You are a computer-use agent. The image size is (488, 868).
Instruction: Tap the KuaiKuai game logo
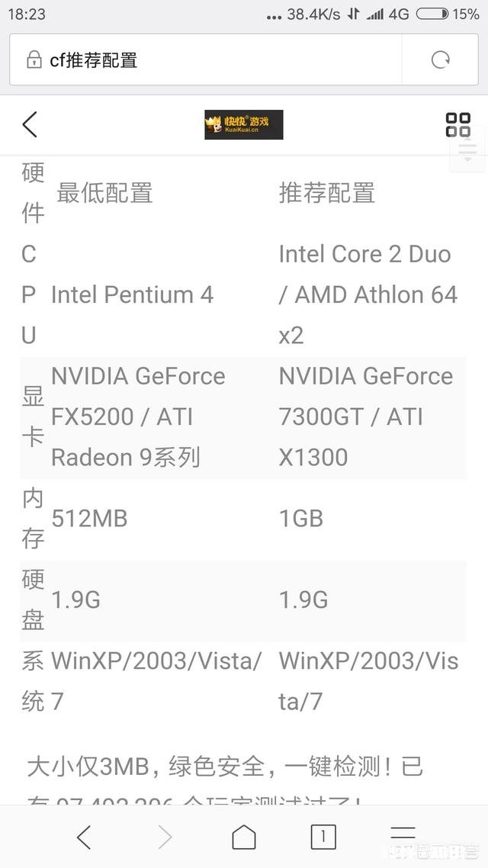[243, 124]
